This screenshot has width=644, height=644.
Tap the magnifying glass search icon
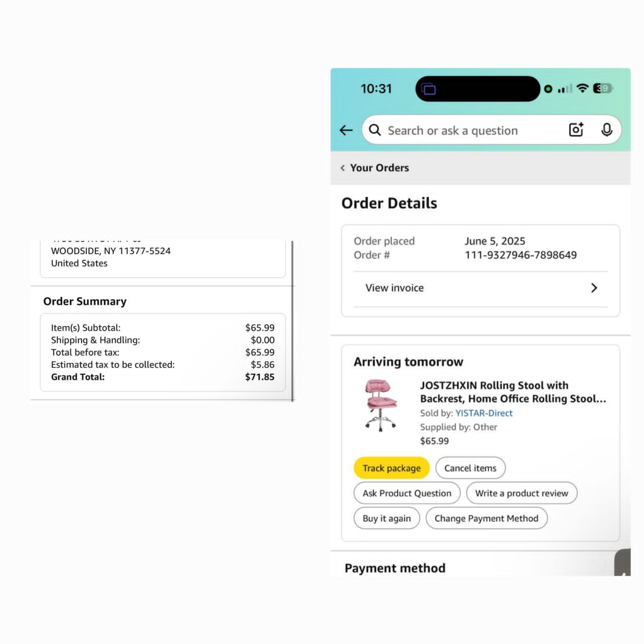coord(375,130)
